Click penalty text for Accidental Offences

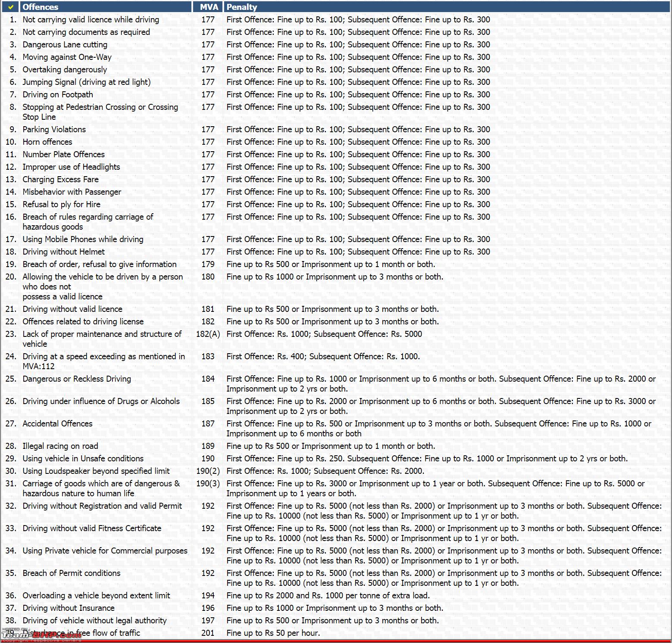coord(439,428)
